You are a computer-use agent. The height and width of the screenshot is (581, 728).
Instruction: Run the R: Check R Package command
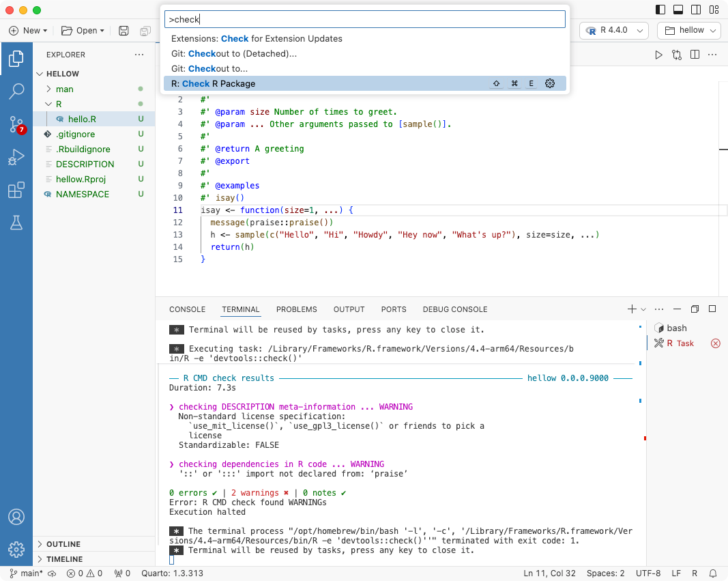pos(273,83)
